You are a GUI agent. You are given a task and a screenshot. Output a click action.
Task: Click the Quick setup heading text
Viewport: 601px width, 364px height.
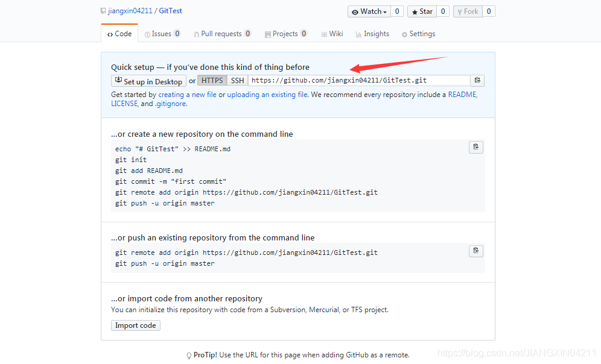(x=210, y=67)
